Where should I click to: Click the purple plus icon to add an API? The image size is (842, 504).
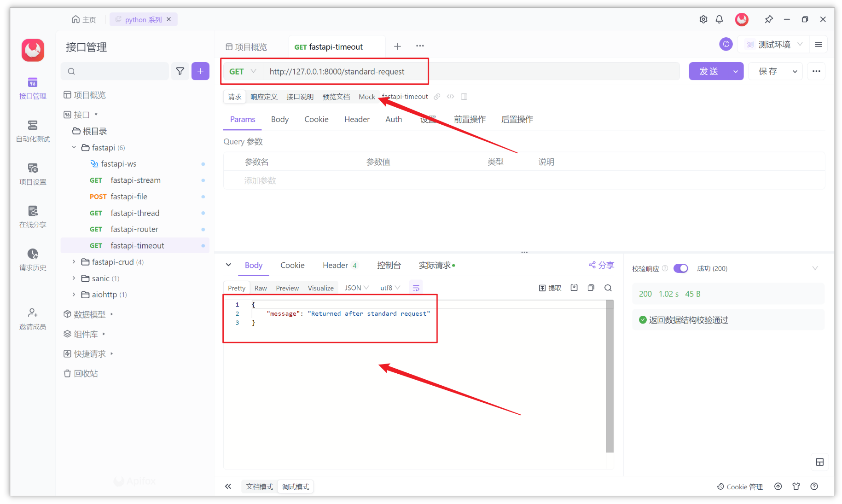[200, 71]
